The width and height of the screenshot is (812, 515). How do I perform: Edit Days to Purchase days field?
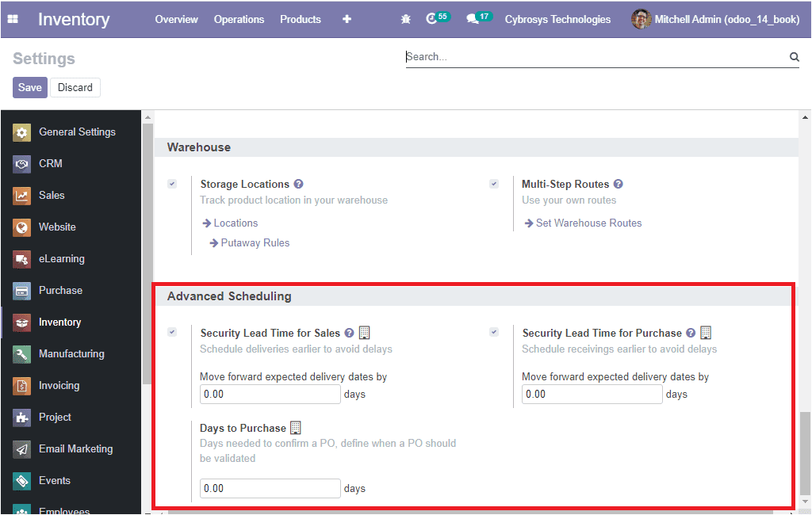[270, 489]
